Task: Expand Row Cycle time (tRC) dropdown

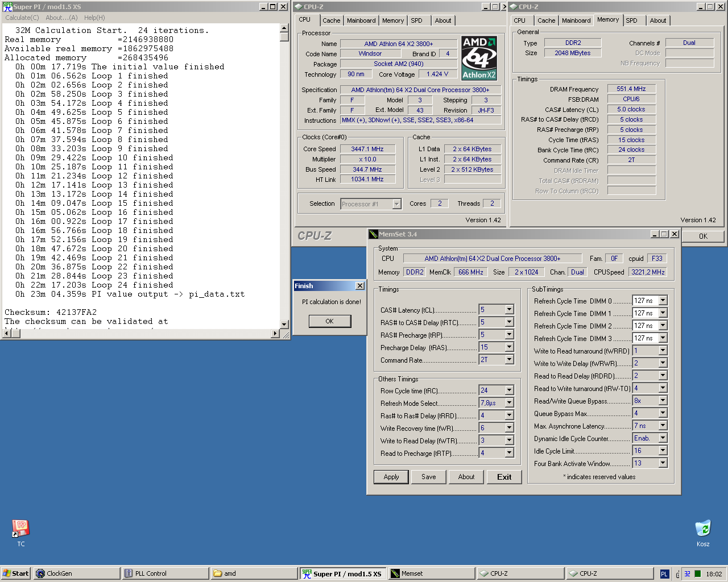Action: pyautogui.click(x=509, y=390)
